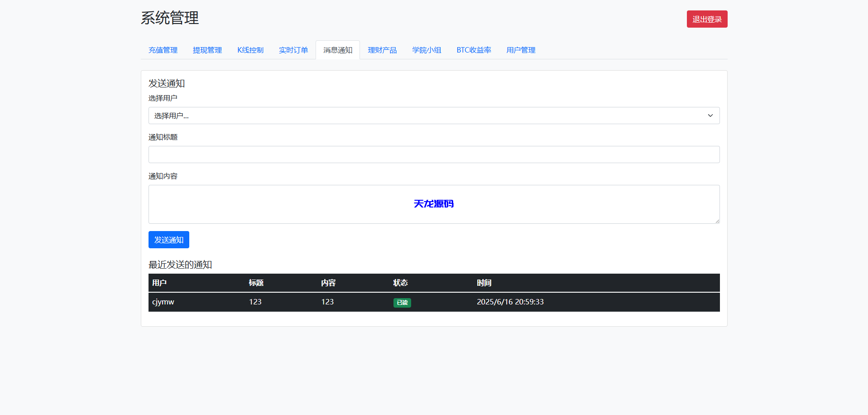Expand the 选择用户 dropdown
Image resolution: width=868 pixels, height=415 pixels.
coord(434,116)
